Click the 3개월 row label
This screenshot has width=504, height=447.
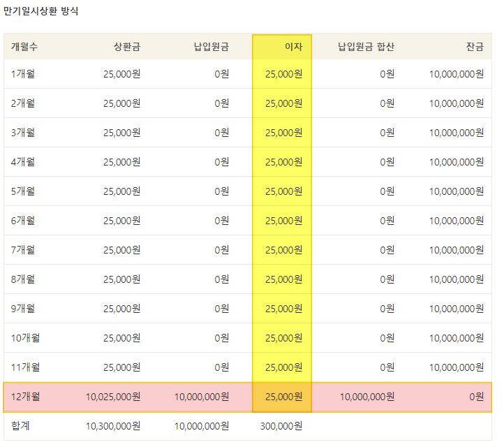click(x=23, y=133)
